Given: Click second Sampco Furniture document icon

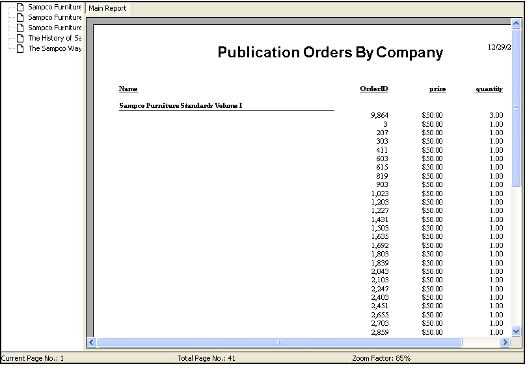Looking at the screenshot, I should (21, 17).
